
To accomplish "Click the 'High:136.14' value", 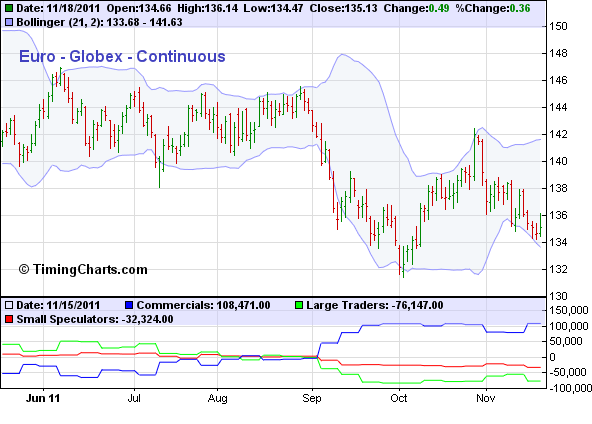I will pos(208,8).
